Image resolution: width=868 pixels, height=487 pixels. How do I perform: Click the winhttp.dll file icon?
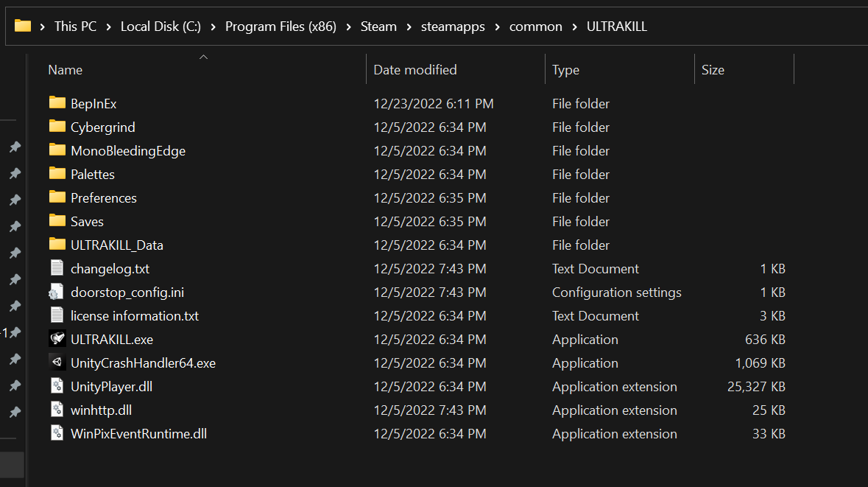(57, 410)
